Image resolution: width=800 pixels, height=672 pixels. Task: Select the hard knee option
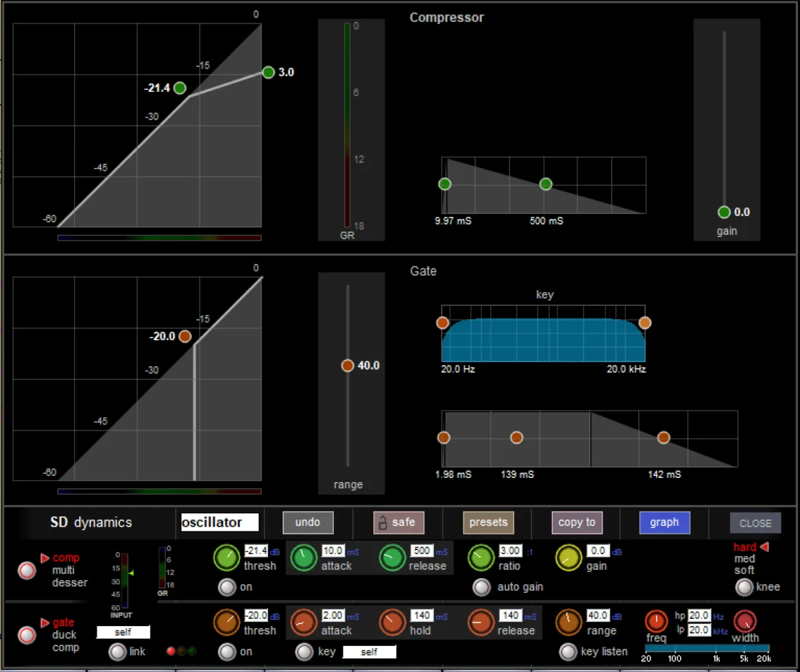click(745, 547)
